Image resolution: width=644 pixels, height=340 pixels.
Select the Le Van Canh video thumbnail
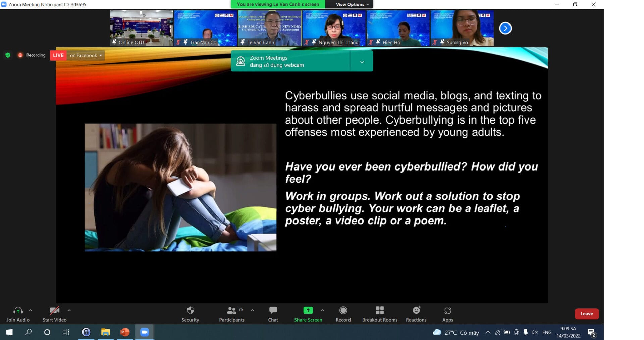[270, 28]
